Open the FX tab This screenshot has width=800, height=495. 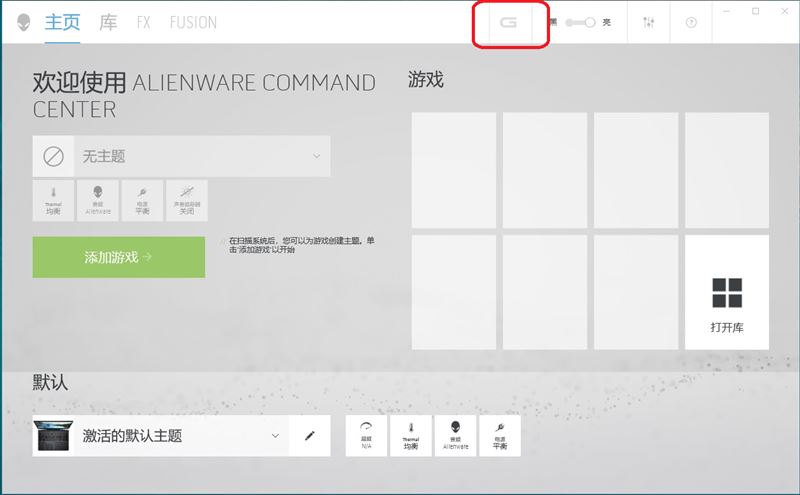pyautogui.click(x=143, y=22)
